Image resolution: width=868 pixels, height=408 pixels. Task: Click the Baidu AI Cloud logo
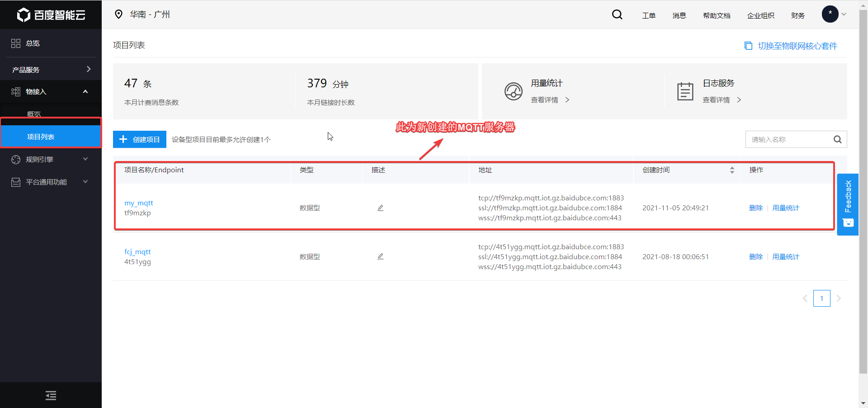pyautogui.click(x=51, y=15)
